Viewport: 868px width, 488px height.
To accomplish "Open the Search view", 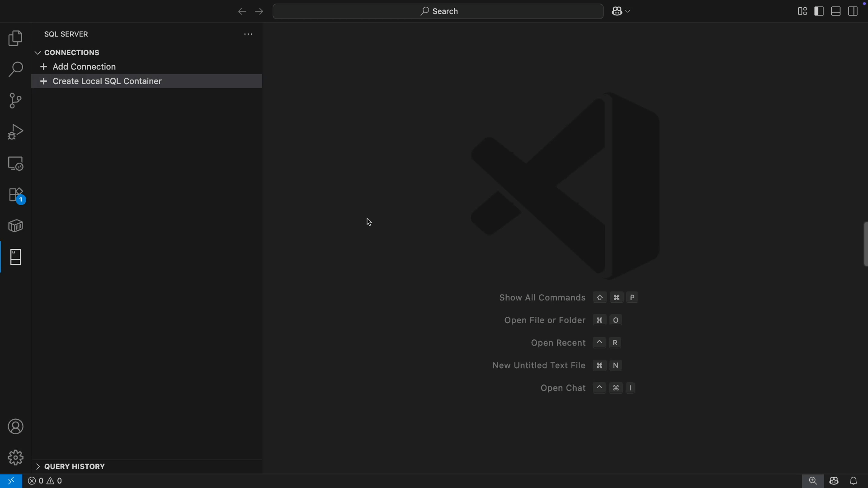I will pos(15,69).
